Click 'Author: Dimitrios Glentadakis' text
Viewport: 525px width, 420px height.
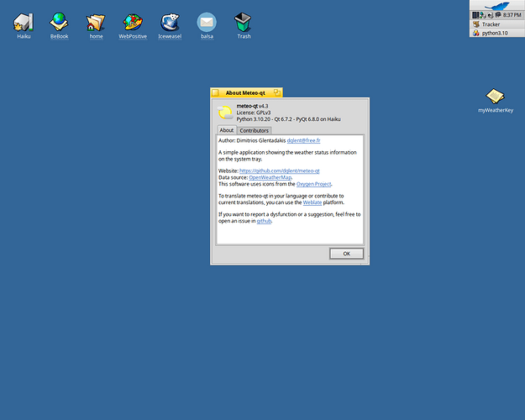click(x=252, y=140)
